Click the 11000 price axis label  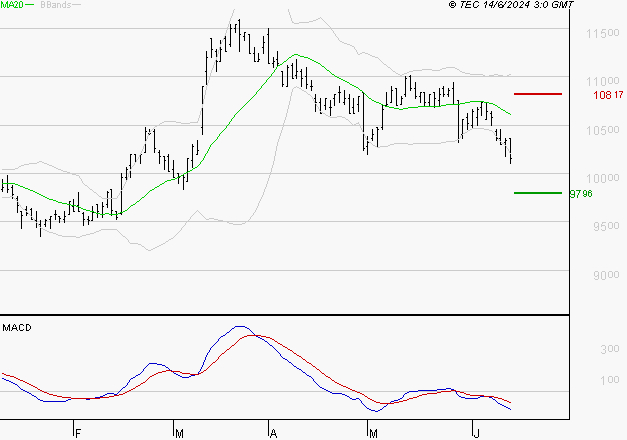pos(603,82)
